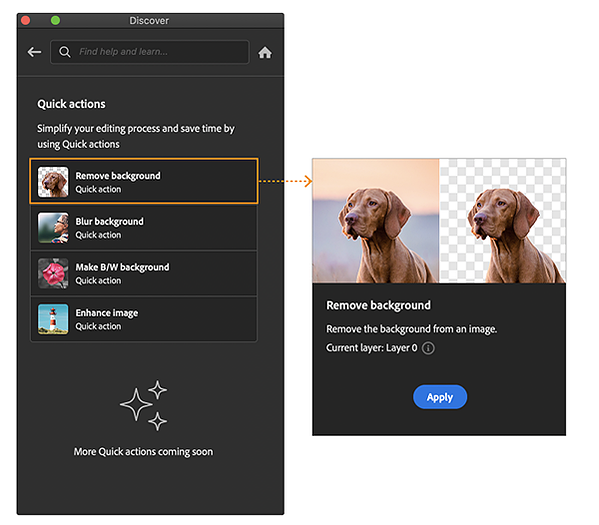Apply the Remove background action
Viewport: 599px width, 525px height.
pyautogui.click(x=440, y=397)
